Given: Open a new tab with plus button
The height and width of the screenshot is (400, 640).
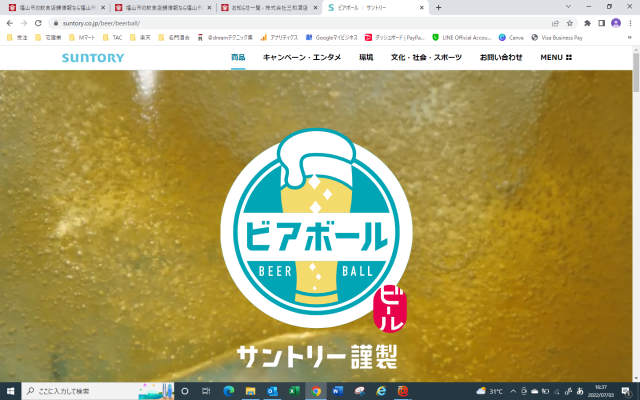Looking at the screenshot, I should coord(438,7).
